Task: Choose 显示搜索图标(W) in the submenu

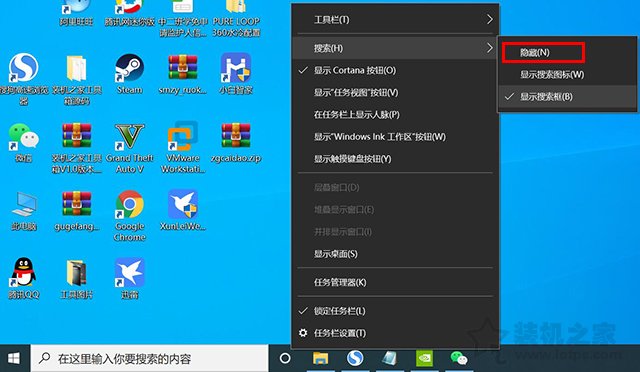Action: [x=567, y=75]
